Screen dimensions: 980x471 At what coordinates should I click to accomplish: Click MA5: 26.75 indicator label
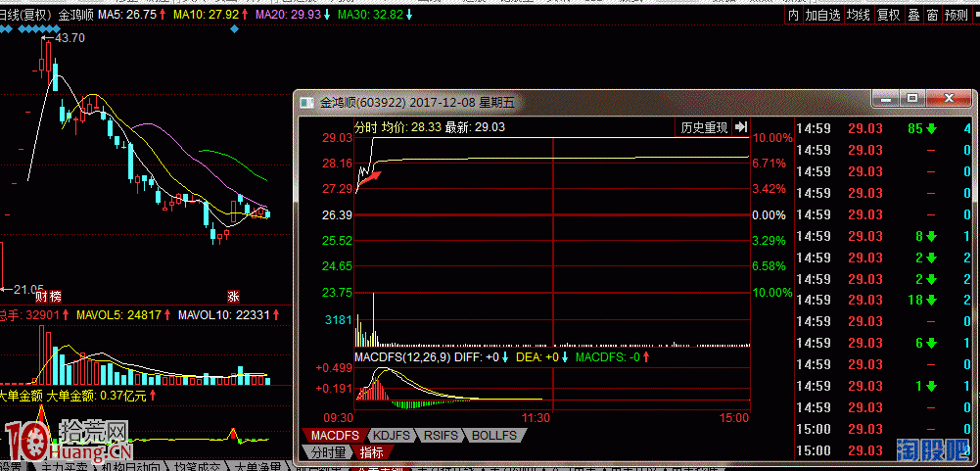coord(127,14)
